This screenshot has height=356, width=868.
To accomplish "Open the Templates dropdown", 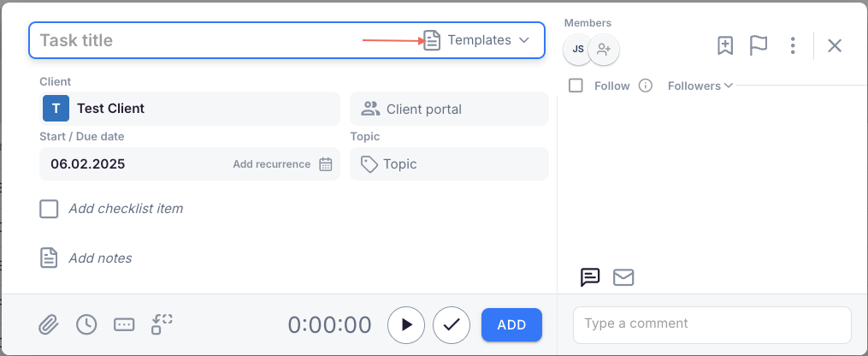I will point(477,40).
